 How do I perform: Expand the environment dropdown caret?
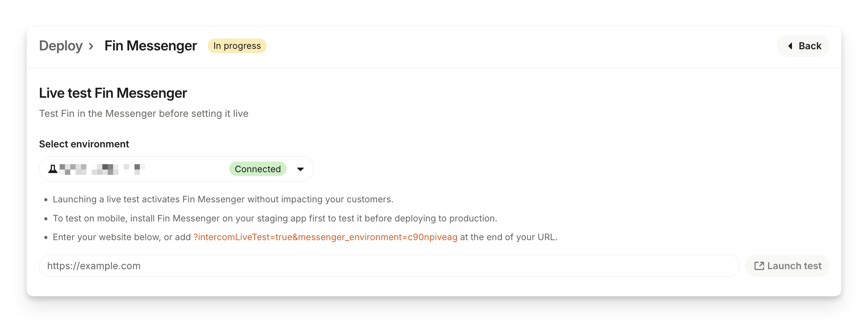(x=301, y=169)
